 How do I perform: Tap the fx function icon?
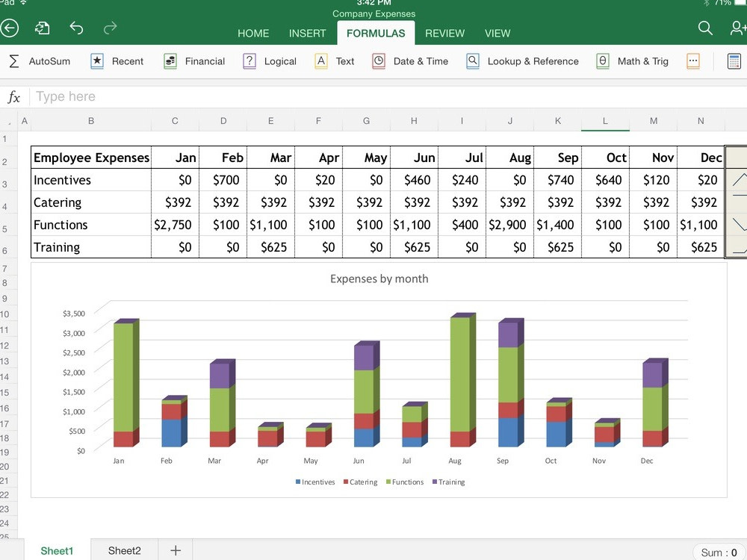click(13, 97)
